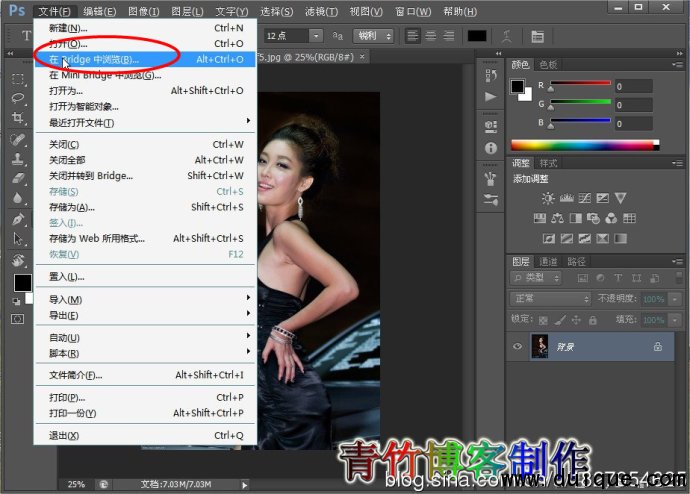Switch to the 通道 tab
Screen dimensions: 690x494
pos(548,262)
